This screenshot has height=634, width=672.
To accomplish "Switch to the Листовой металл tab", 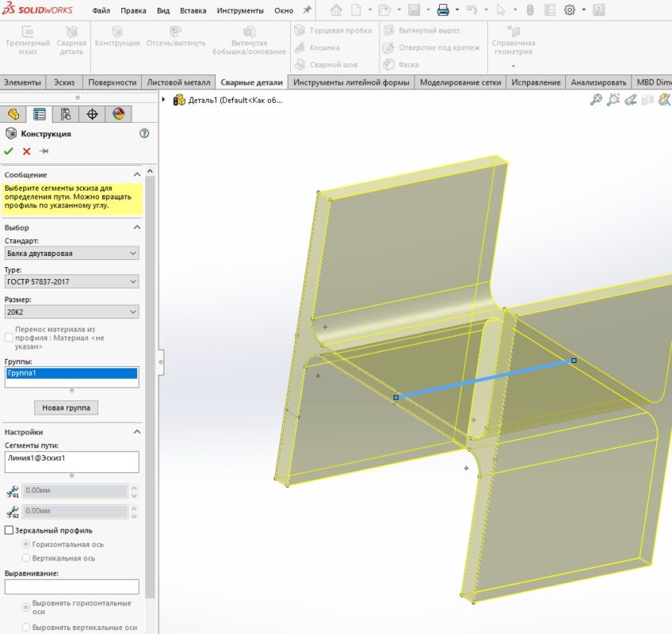I will click(178, 82).
